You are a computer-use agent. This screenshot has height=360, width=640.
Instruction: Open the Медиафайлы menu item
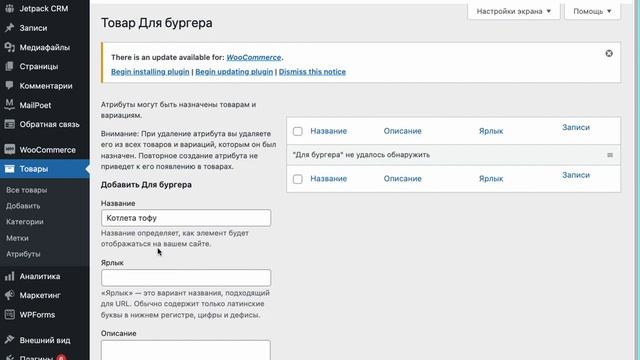pyautogui.click(x=44, y=47)
